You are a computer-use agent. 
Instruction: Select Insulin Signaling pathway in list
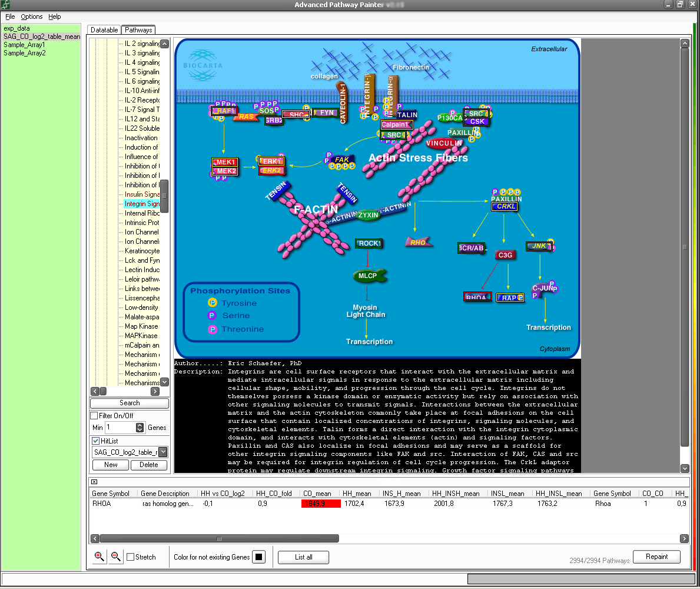pos(142,194)
